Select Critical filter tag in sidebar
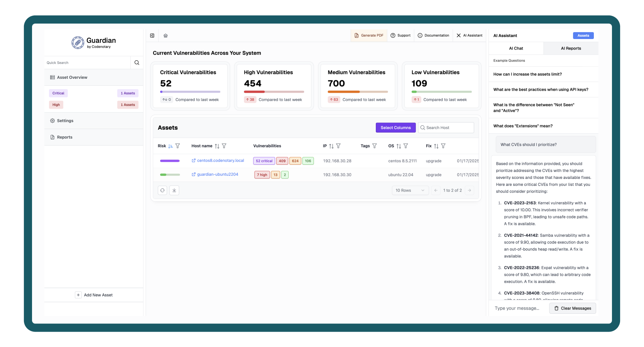 (x=58, y=93)
